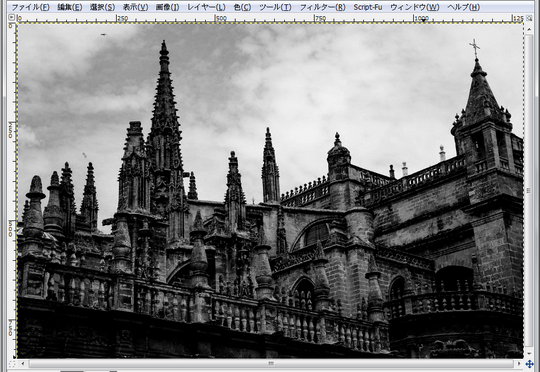Open the ヘルプ(H) menu
The width and height of the screenshot is (540, 372).
[463, 7]
